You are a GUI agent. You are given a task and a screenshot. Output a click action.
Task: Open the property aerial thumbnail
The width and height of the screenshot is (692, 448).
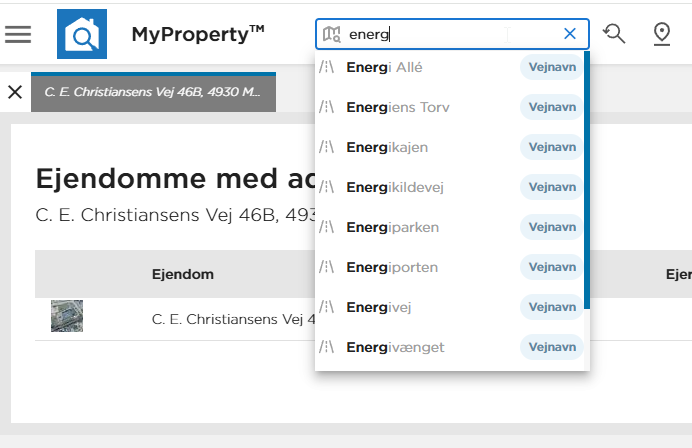click(67, 316)
